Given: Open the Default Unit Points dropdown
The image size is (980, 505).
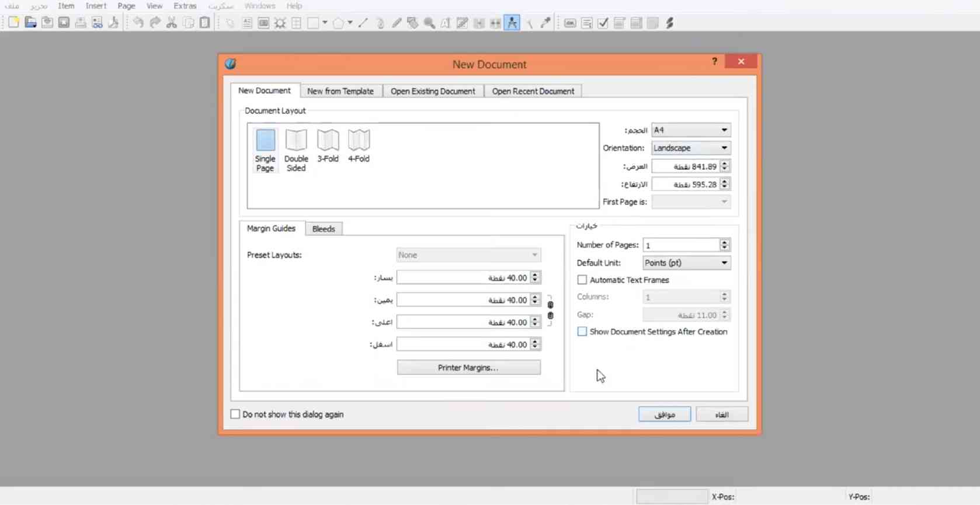Looking at the screenshot, I should tap(687, 263).
